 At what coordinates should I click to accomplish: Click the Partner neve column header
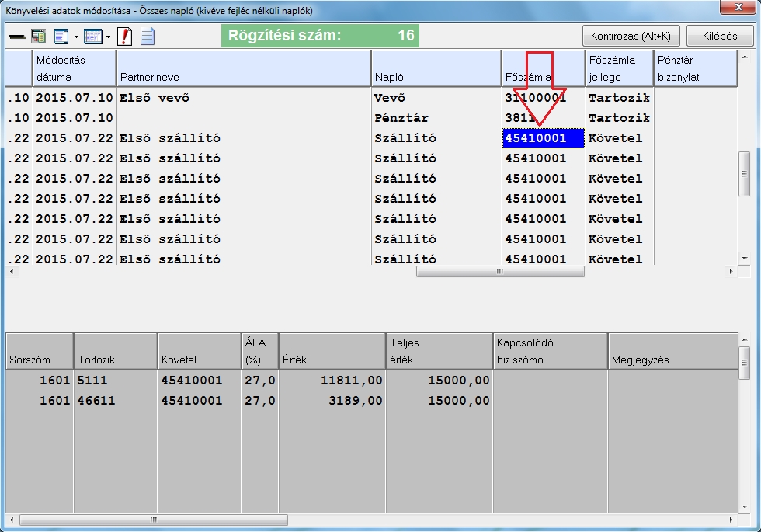(x=243, y=69)
